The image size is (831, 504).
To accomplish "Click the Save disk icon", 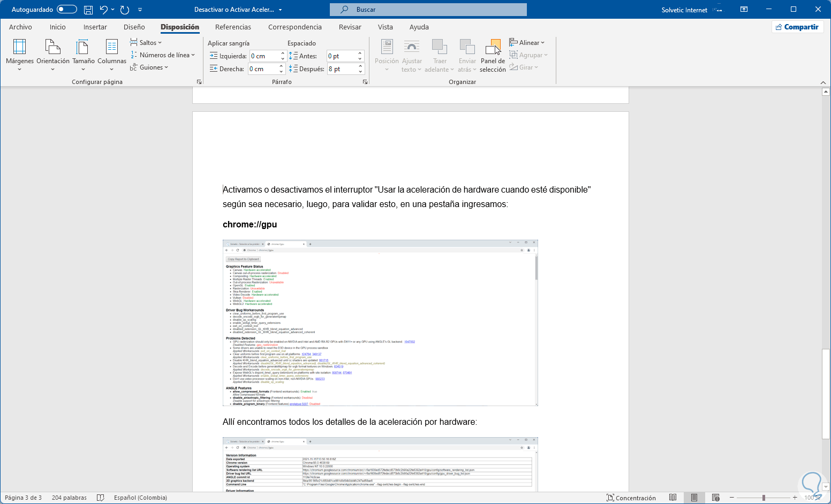I will [88, 10].
